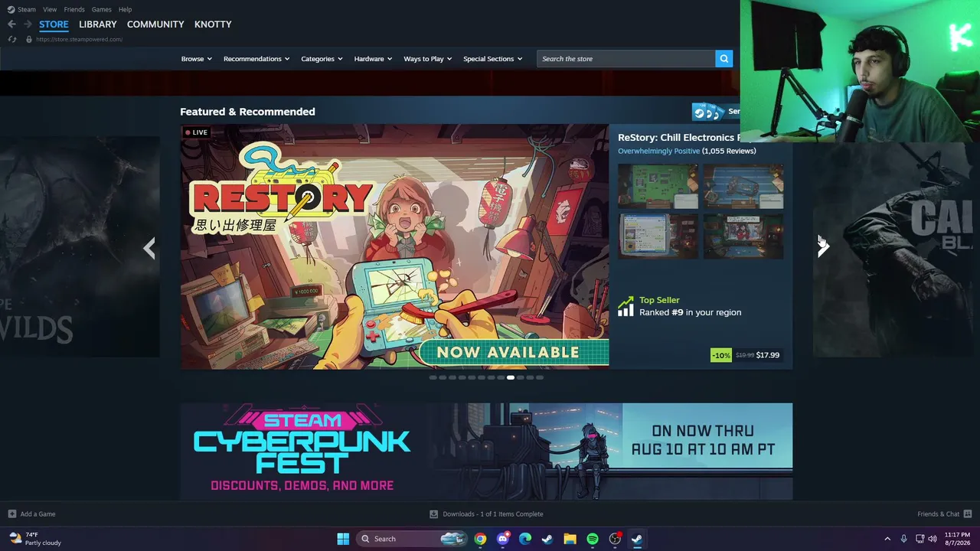This screenshot has height=551, width=980.
Task: Open the Friends menu
Action: (74, 9)
